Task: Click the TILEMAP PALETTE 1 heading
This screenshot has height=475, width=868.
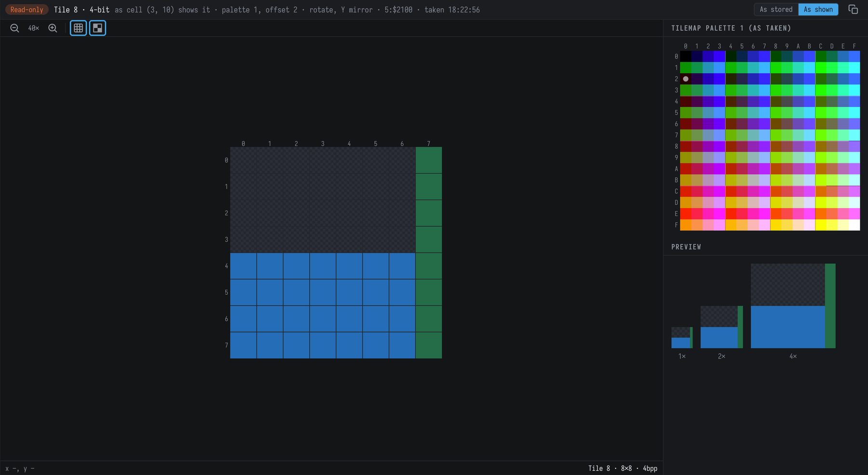Action: (x=731, y=28)
